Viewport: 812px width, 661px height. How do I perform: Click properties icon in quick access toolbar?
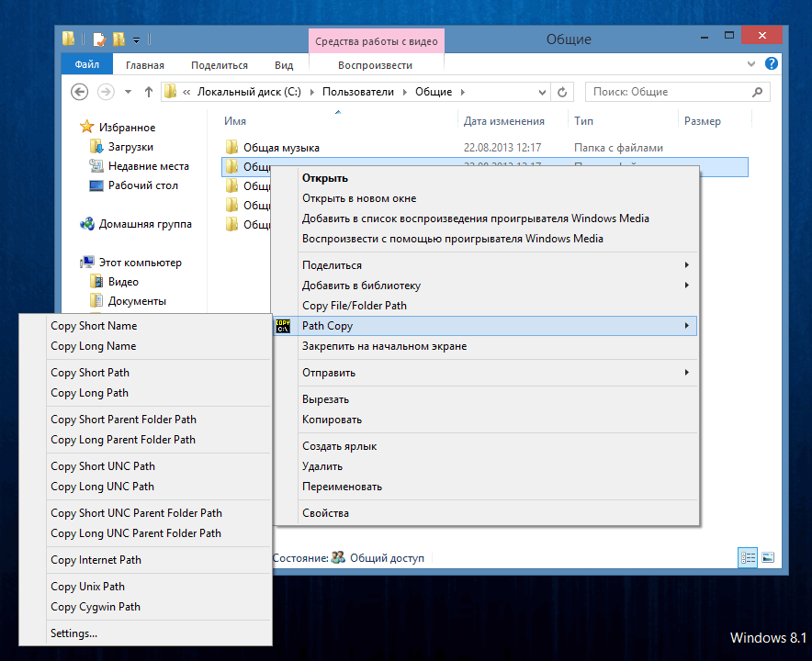tap(97, 39)
